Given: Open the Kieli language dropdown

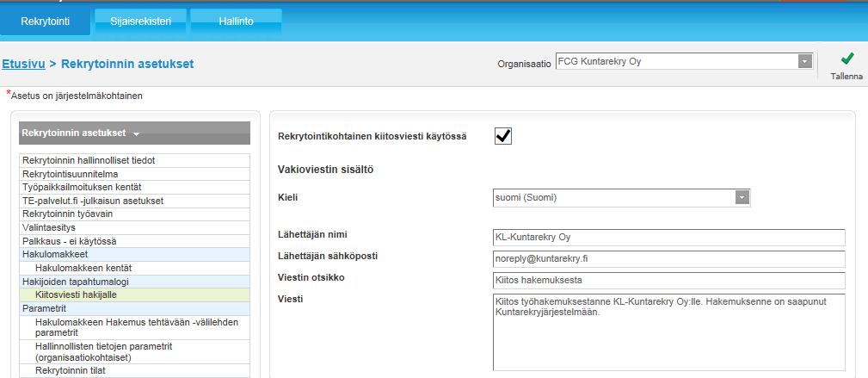Looking at the screenshot, I should coord(621,198).
